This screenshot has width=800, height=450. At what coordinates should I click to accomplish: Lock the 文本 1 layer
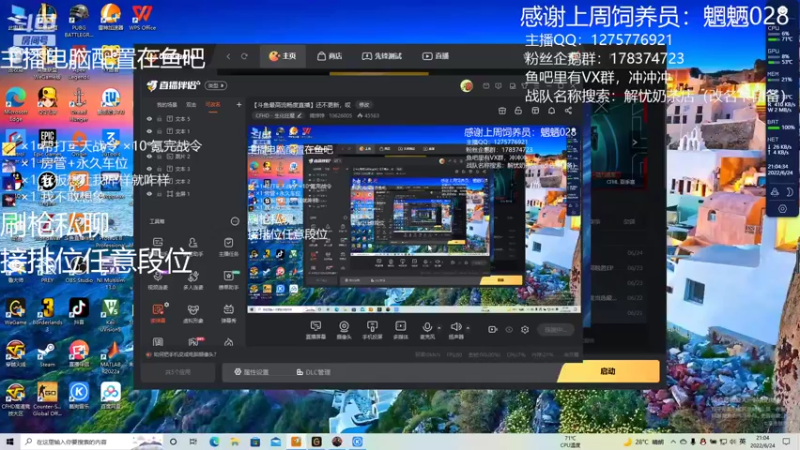(159, 132)
